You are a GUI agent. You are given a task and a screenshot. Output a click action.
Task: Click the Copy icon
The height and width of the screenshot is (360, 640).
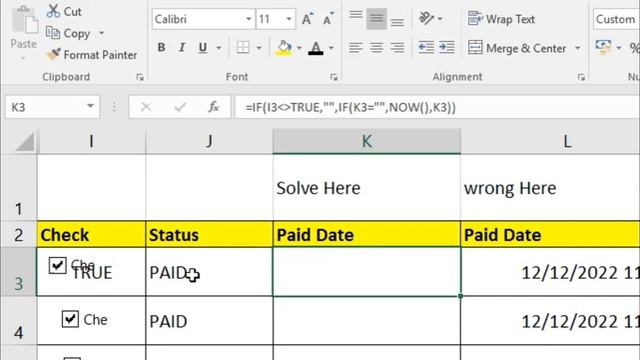[53, 33]
